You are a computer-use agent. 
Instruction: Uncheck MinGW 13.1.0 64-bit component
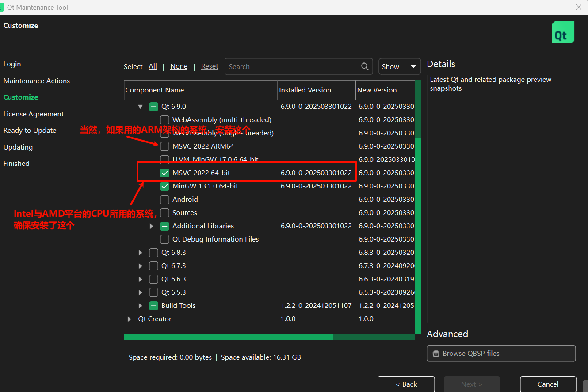click(x=165, y=186)
